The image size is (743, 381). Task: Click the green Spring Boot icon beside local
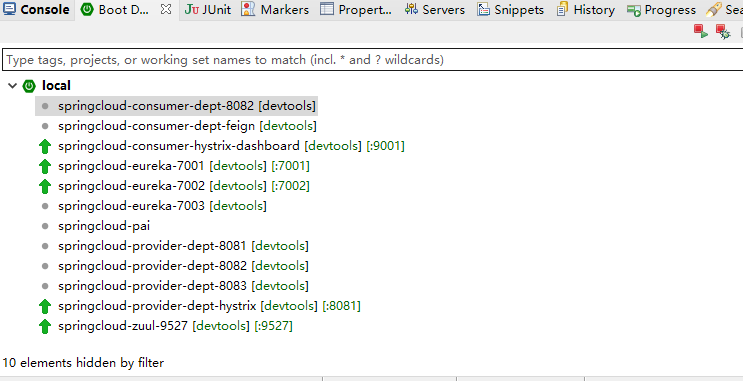click(29, 86)
